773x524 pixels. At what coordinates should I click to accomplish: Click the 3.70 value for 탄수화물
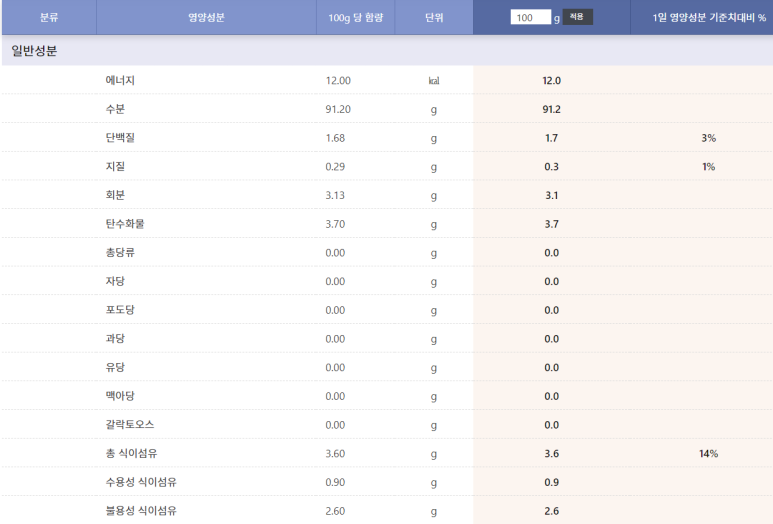[x=335, y=224]
